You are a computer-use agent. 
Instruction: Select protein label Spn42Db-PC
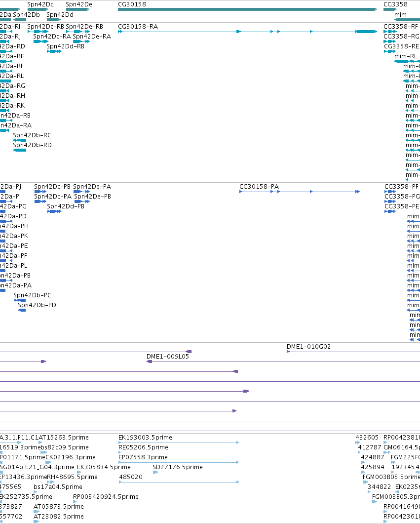(x=33, y=295)
